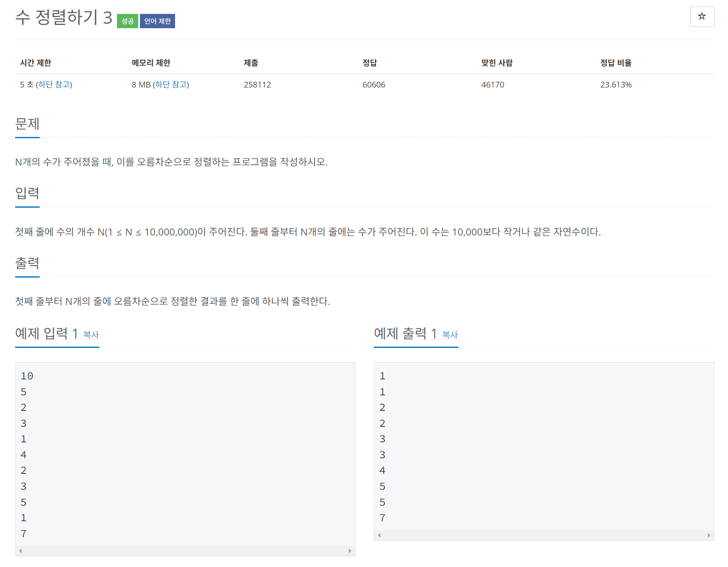Viewport: 728px width, 567px height.
Task: Click the example input horizontal scrollbar track
Action: click(185, 551)
